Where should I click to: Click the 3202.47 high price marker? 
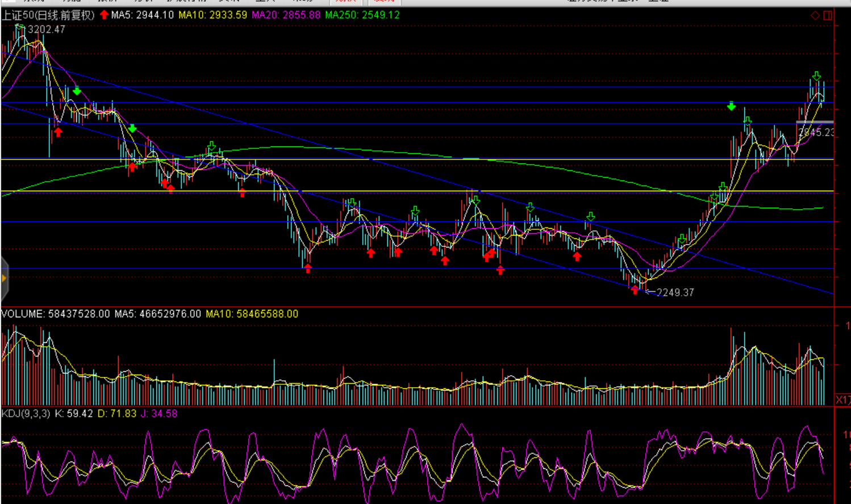(x=47, y=30)
